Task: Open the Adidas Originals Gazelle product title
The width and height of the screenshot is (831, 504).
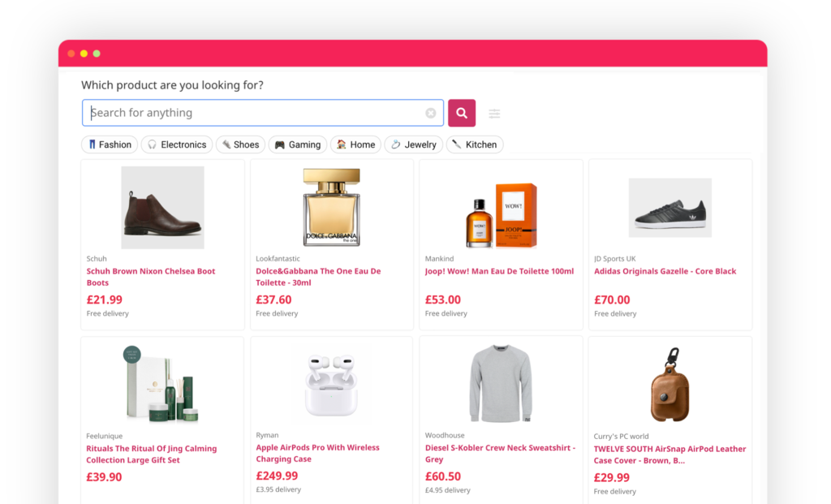Action: coord(665,271)
